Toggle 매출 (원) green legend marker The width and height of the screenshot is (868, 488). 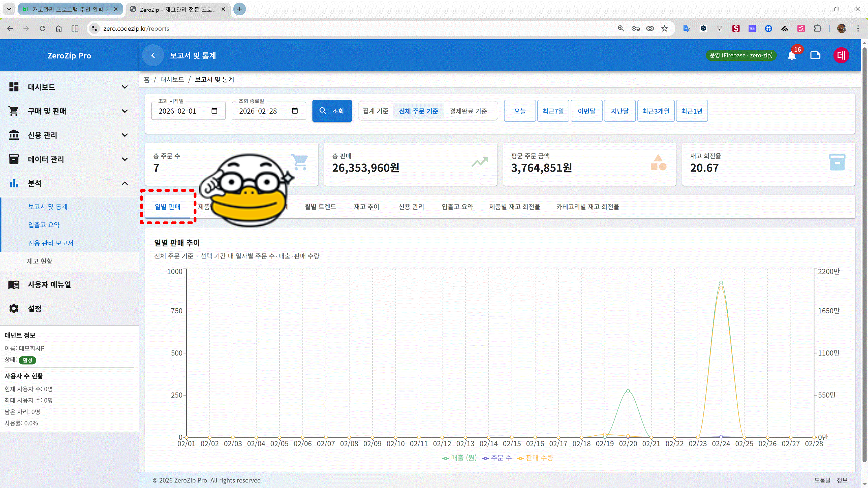click(446, 458)
